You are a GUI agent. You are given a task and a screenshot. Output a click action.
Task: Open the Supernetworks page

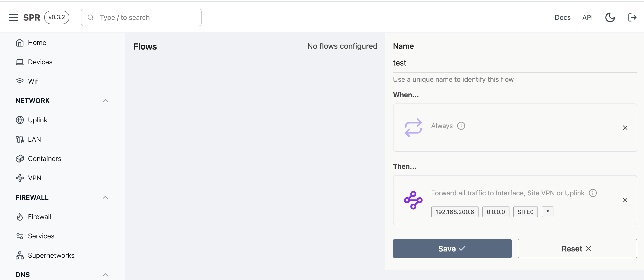tap(51, 255)
